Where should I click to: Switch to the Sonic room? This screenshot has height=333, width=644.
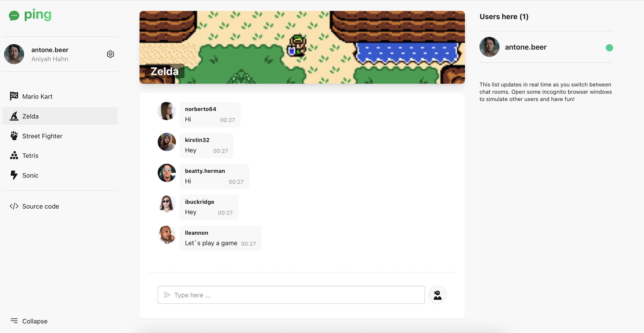[x=60, y=175]
